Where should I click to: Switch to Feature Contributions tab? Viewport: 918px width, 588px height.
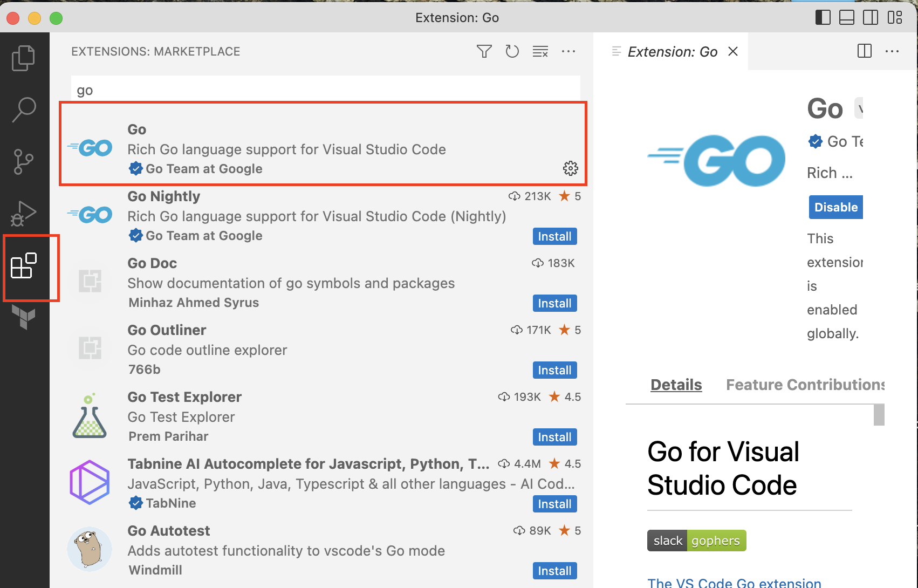[805, 385]
